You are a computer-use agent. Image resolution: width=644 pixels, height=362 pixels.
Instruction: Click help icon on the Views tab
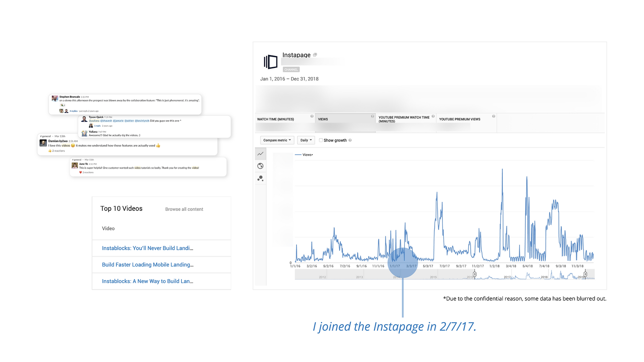coord(372,116)
